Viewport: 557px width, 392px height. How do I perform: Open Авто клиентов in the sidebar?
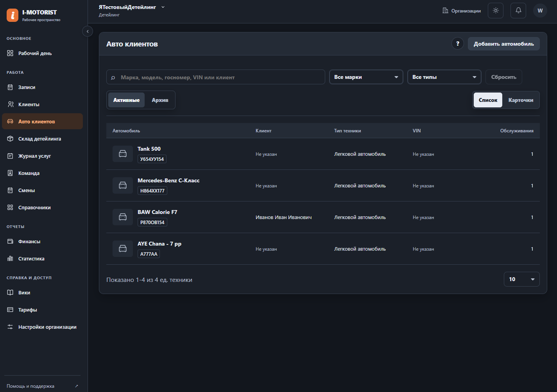pyautogui.click(x=42, y=121)
